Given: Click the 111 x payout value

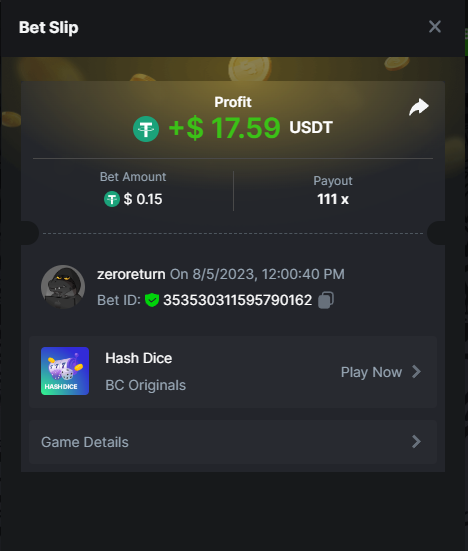Looking at the screenshot, I should coord(333,199).
